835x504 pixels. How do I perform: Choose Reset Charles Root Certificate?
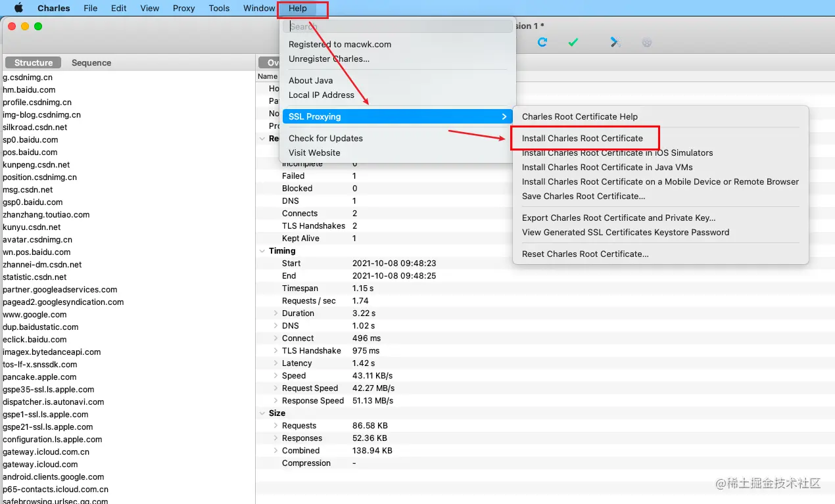click(x=585, y=254)
